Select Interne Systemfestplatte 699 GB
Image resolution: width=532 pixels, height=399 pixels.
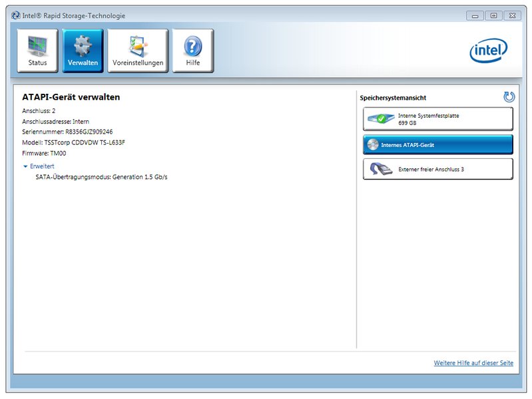[x=437, y=119]
